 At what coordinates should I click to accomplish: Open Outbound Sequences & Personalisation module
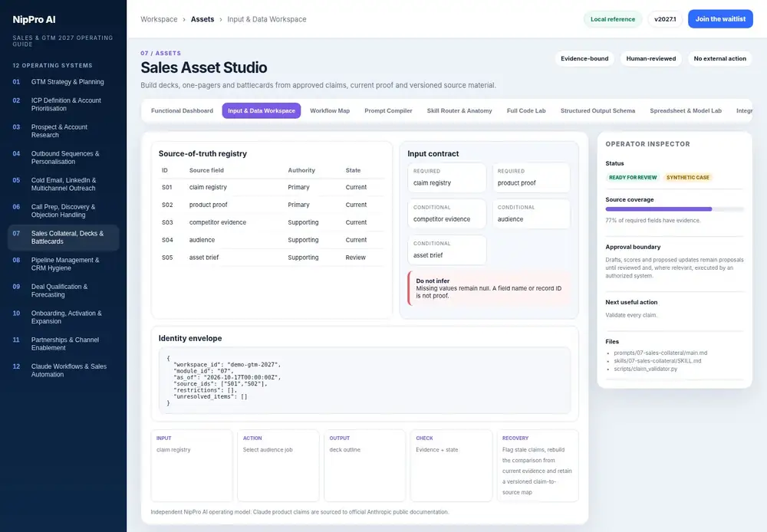[x=64, y=157]
